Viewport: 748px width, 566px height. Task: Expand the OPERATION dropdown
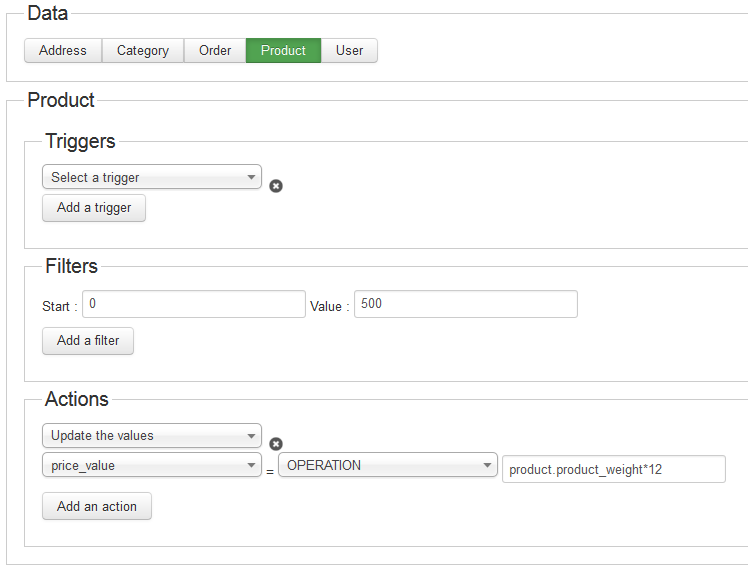coord(387,465)
